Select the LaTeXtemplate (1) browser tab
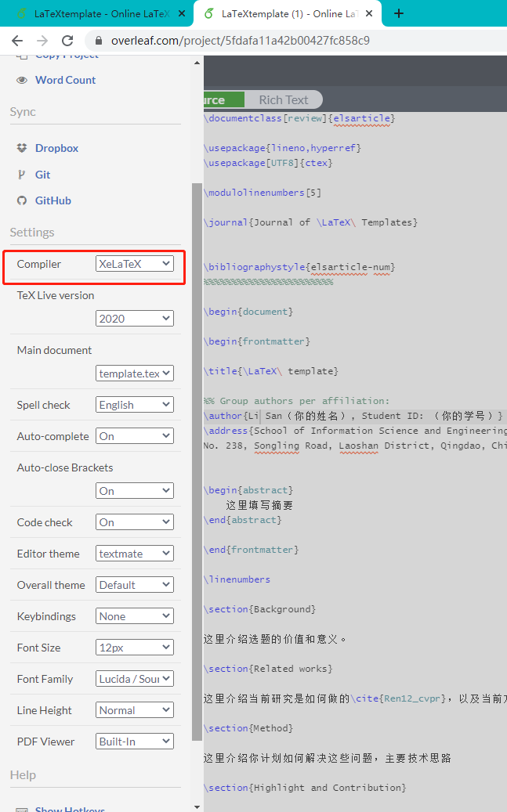The height and width of the screenshot is (812, 507). pyautogui.click(x=288, y=14)
